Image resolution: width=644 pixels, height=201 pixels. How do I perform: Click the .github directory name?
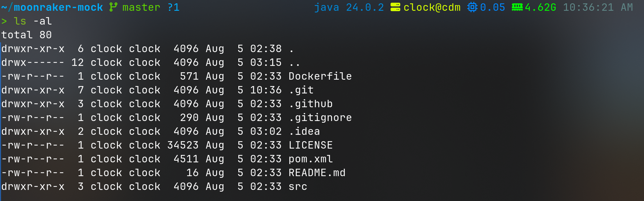click(311, 104)
